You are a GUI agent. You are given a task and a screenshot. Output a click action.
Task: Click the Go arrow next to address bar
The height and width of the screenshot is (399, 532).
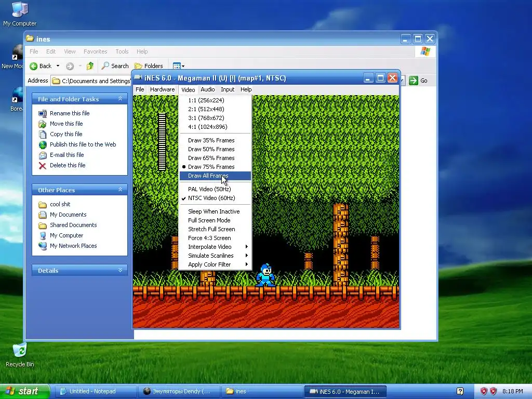pos(413,81)
